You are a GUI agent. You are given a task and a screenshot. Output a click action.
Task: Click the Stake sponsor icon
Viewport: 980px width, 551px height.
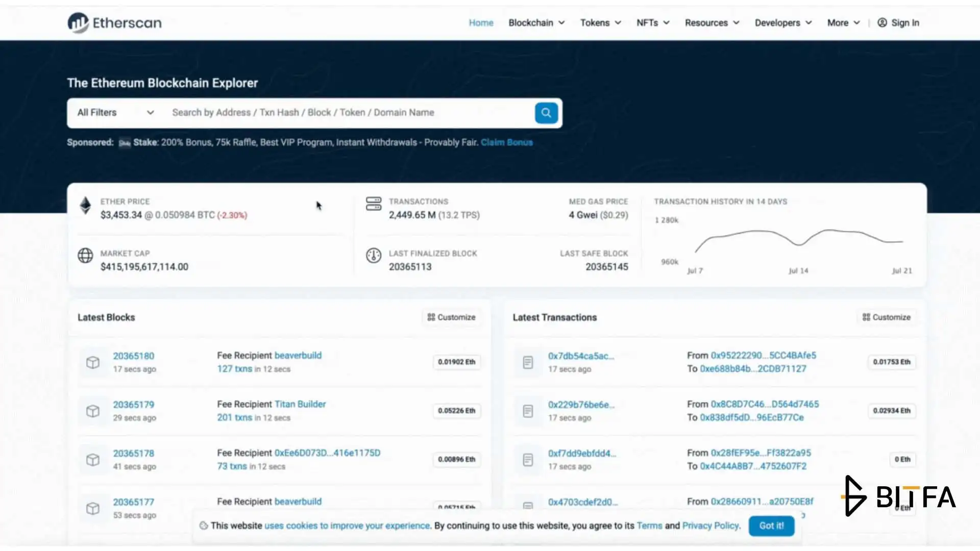click(x=125, y=143)
